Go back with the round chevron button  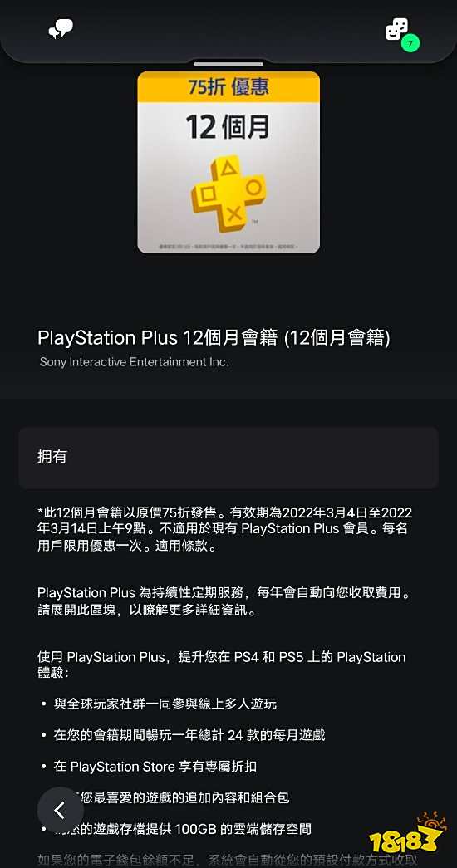(x=61, y=811)
